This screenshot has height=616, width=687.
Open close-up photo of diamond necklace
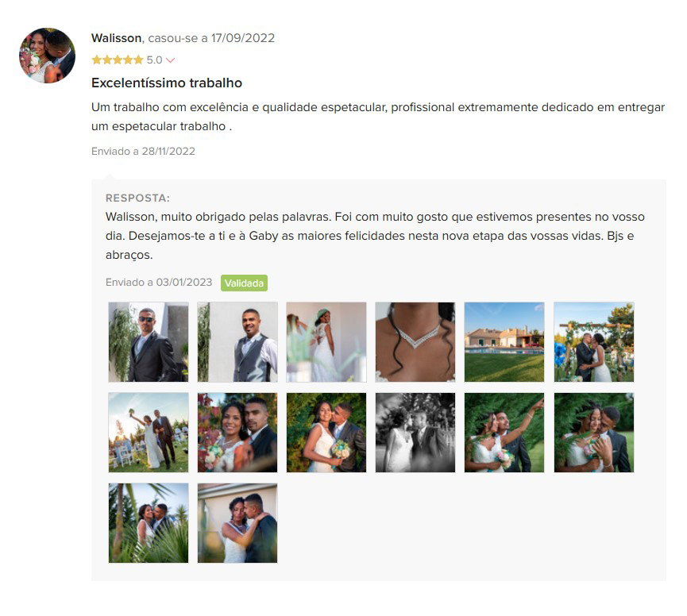click(415, 342)
